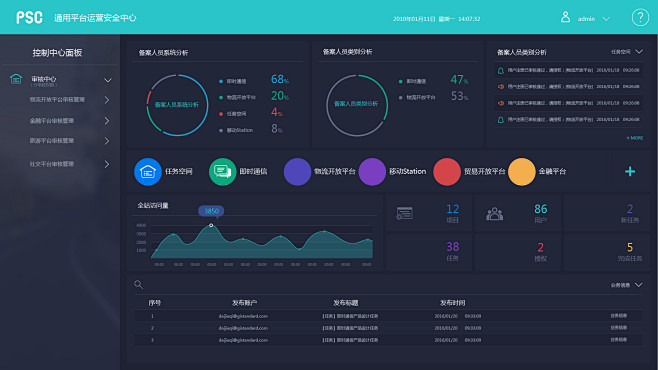The height and width of the screenshot is (370, 658).
Task: Open the admin account dropdown arrow
Action: (x=606, y=19)
